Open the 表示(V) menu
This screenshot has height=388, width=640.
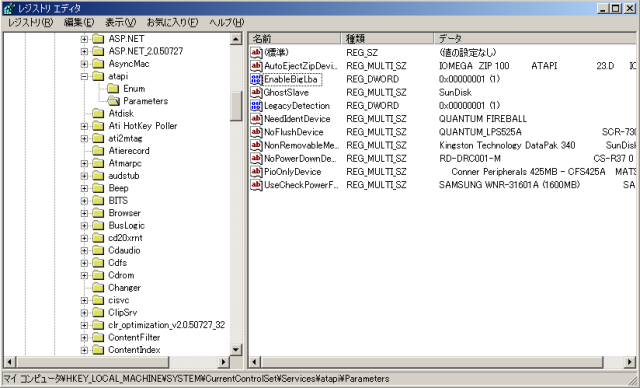point(120,22)
